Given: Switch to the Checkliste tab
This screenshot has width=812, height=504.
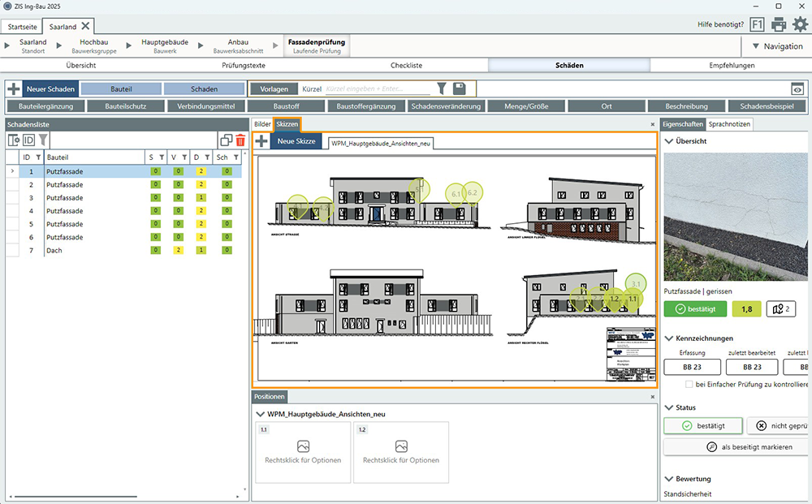Looking at the screenshot, I should pyautogui.click(x=405, y=66).
